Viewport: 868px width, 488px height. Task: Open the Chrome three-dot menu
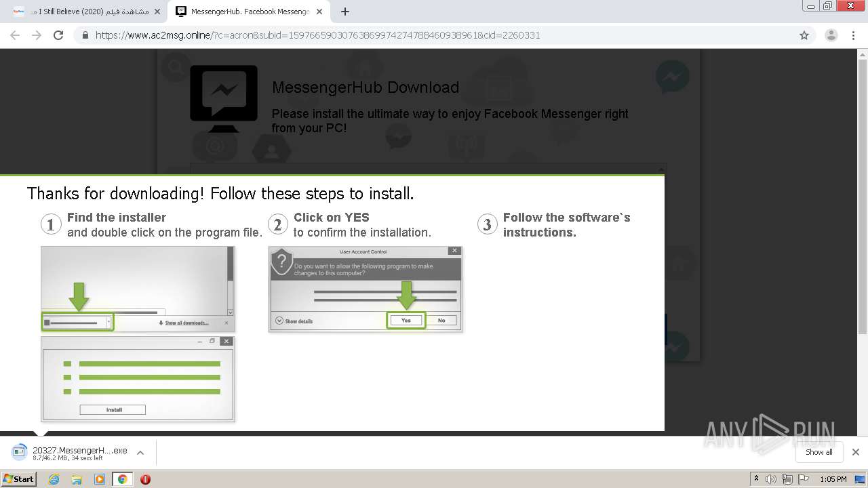pyautogui.click(x=853, y=35)
